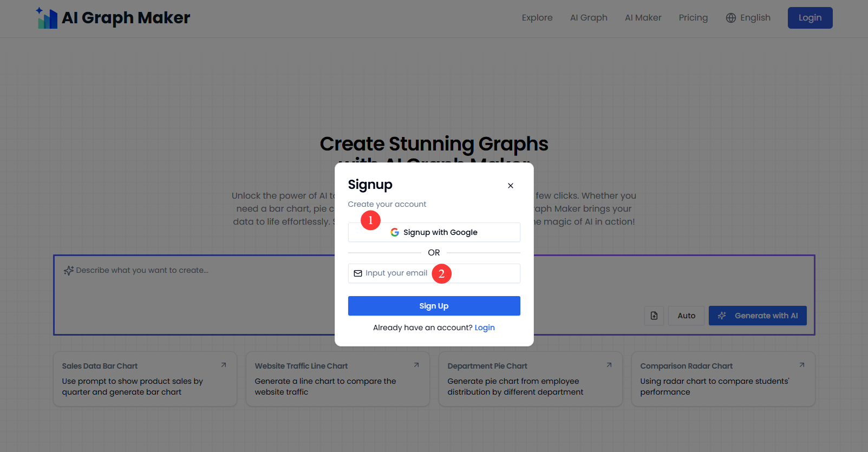Viewport: 868px width, 452px height.
Task: Click the Signup with Google button
Action: (434, 232)
